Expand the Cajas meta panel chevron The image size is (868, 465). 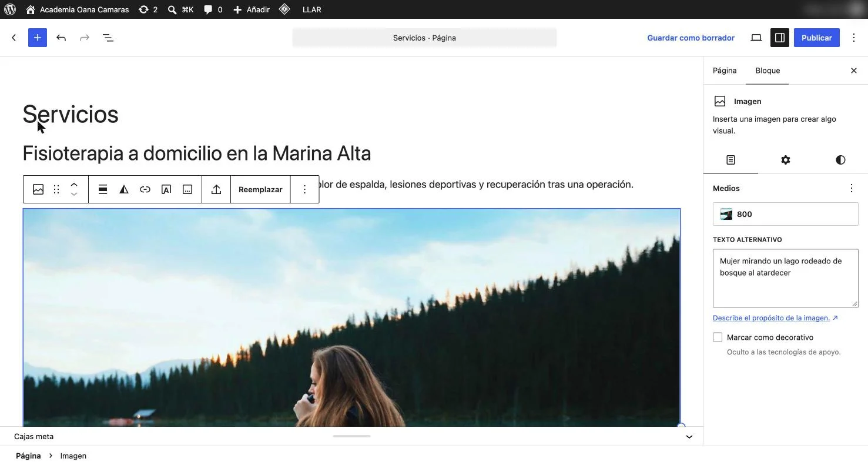[x=689, y=437]
